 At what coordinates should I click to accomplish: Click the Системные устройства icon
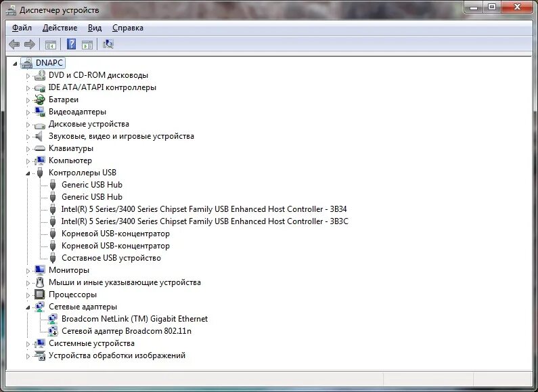pos(40,343)
